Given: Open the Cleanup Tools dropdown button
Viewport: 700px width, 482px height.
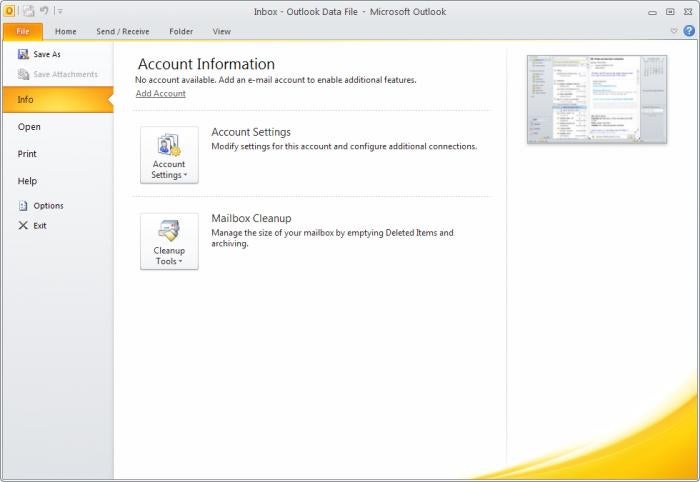Looking at the screenshot, I should pos(169,241).
